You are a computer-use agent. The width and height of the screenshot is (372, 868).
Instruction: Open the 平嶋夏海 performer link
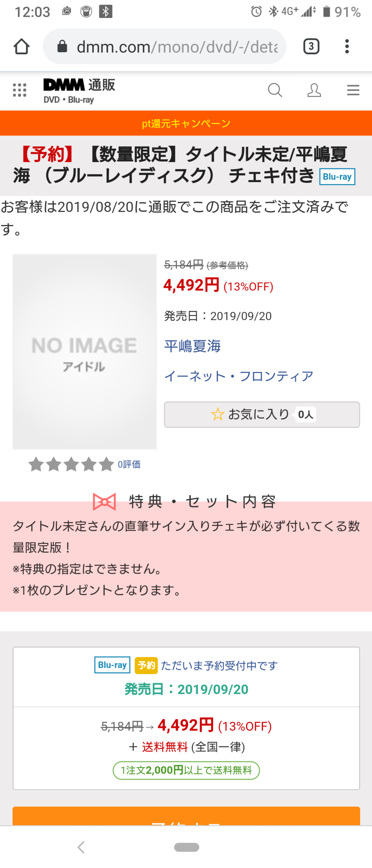(x=192, y=346)
